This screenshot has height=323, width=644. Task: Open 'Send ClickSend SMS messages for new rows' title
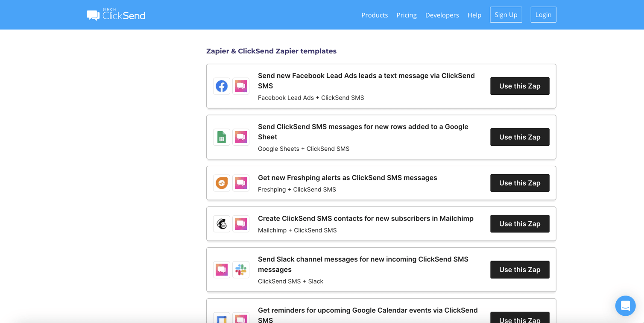(x=363, y=132)
